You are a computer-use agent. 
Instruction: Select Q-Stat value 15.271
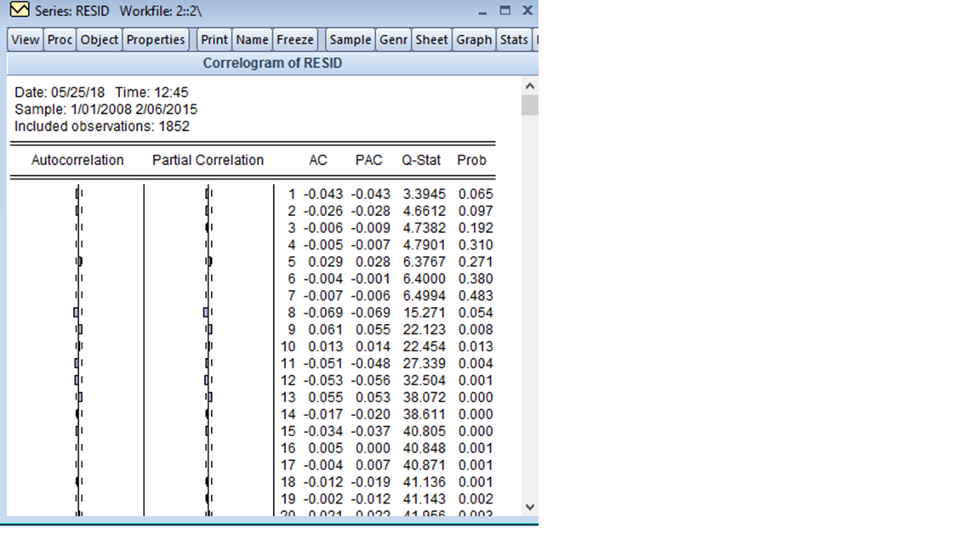point(424,312)
